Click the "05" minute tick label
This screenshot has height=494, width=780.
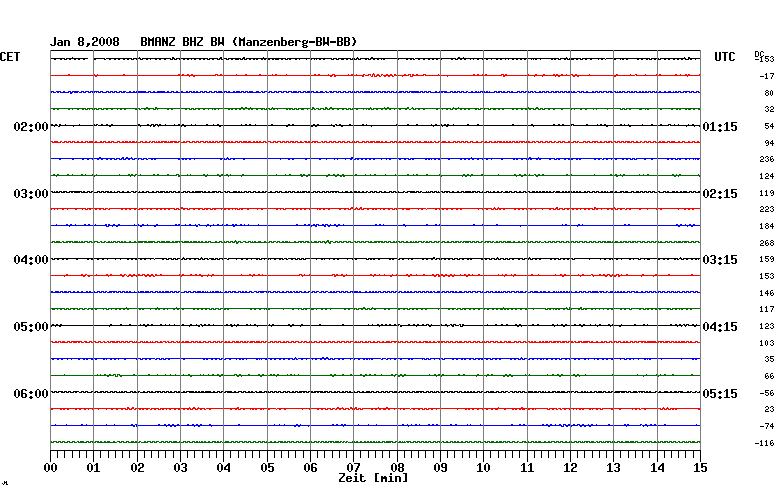tap(267, 468)
